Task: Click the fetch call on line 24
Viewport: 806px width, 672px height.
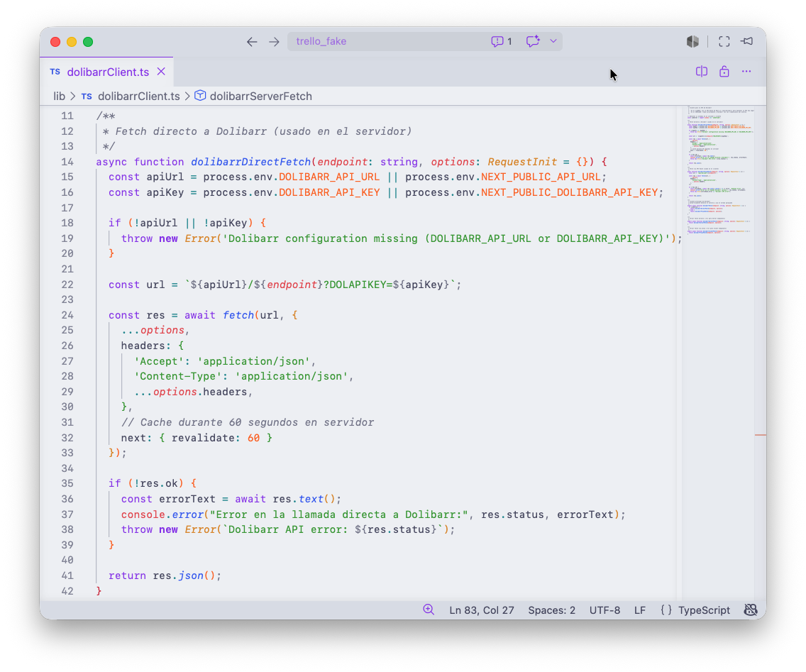Action: 238,315
